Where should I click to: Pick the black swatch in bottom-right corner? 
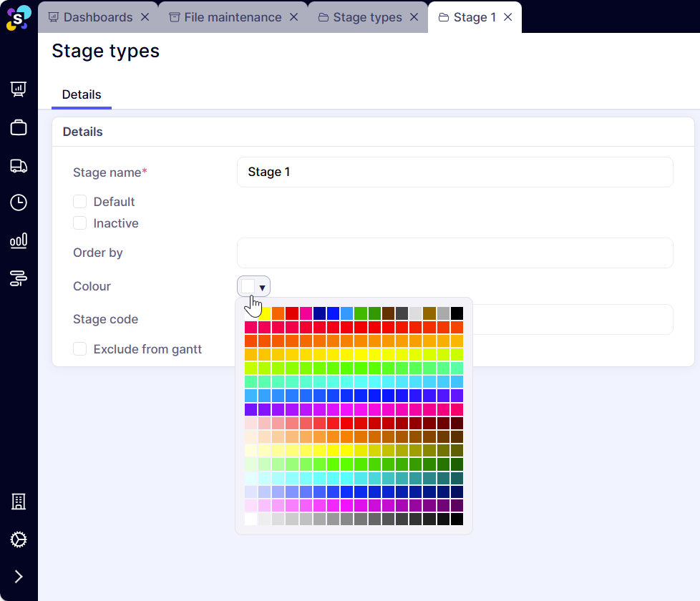point(457,519)
